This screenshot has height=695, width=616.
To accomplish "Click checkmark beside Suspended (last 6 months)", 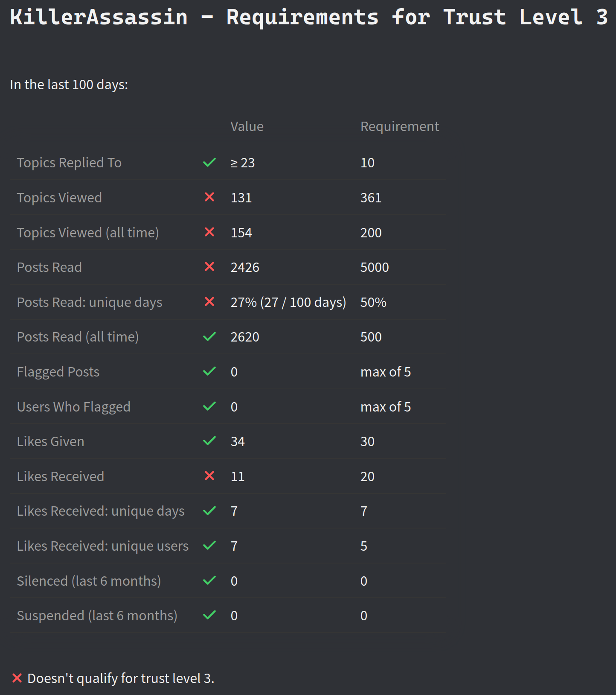I will tap(209, 615).
